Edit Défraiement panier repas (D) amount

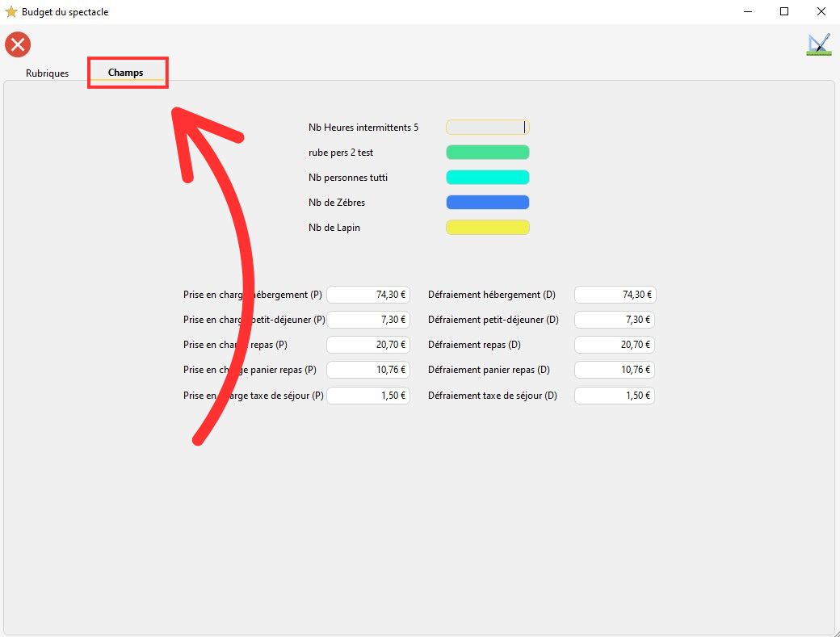pyautogui.click(x=615, y=370)
